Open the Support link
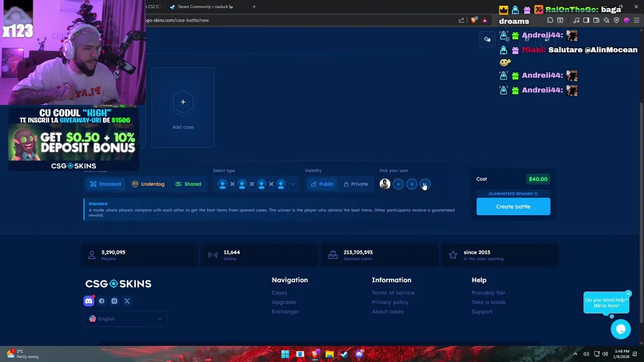Screen dimensions: 644x362 (x=482, y=312)
